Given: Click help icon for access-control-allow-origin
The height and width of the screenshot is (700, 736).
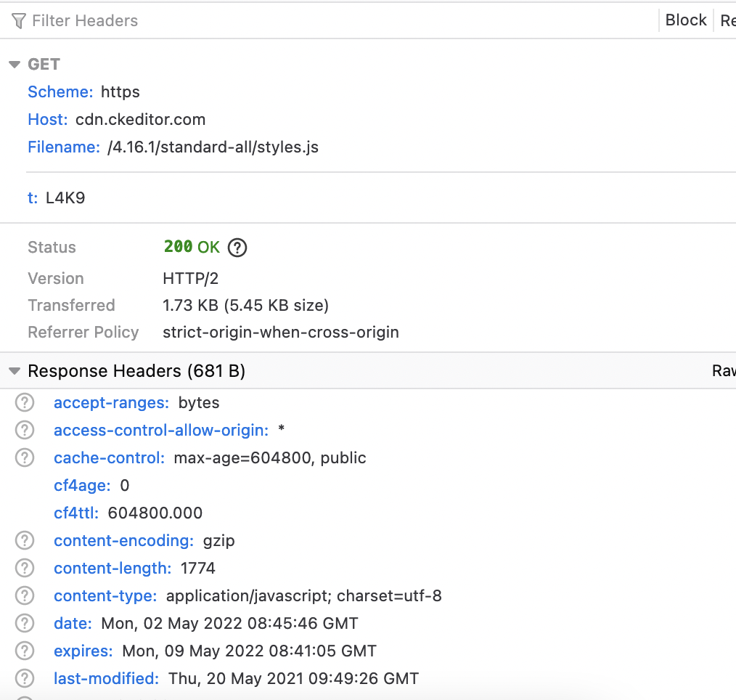Looking at the screenshot, I should [x=24, y=430].
